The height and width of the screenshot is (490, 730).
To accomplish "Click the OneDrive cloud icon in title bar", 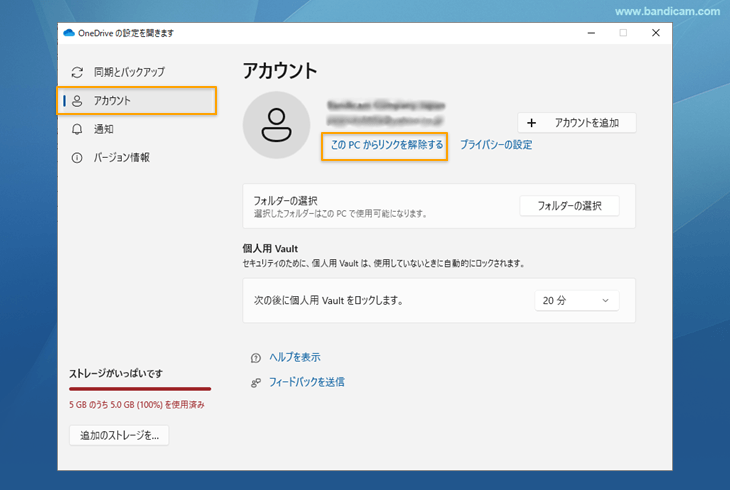I will tap(69, 33).
